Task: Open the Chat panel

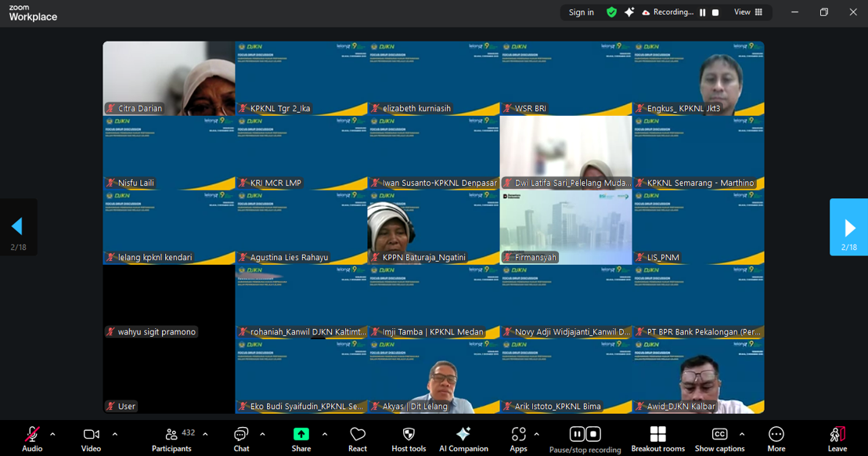Action: pos(241,439)
